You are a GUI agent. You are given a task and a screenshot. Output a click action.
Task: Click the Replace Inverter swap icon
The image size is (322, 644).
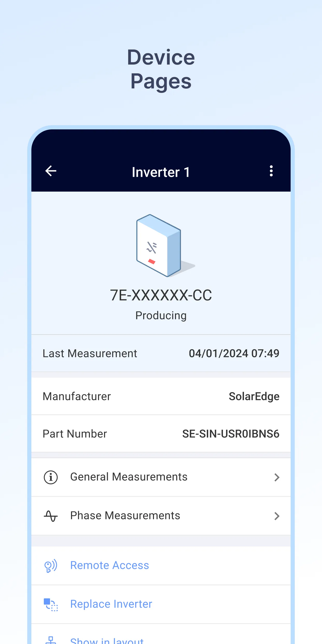click(x=51, y=604)
